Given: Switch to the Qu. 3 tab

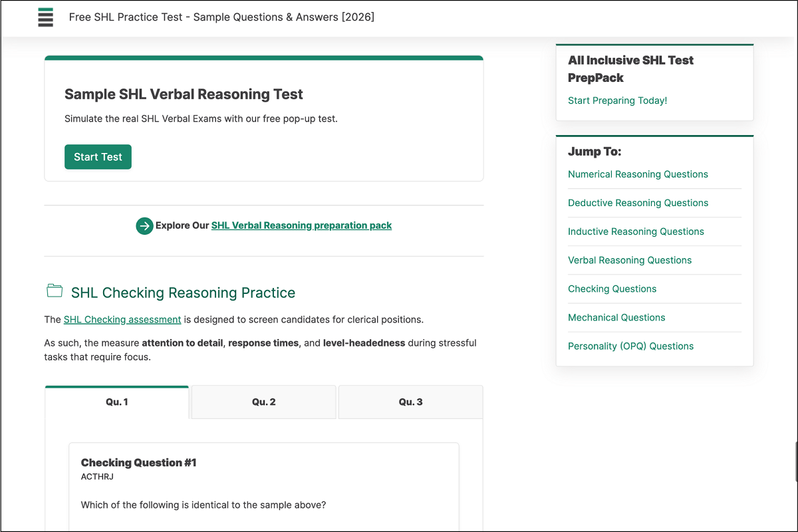Looking at the screenshot, I should (411, 402).
